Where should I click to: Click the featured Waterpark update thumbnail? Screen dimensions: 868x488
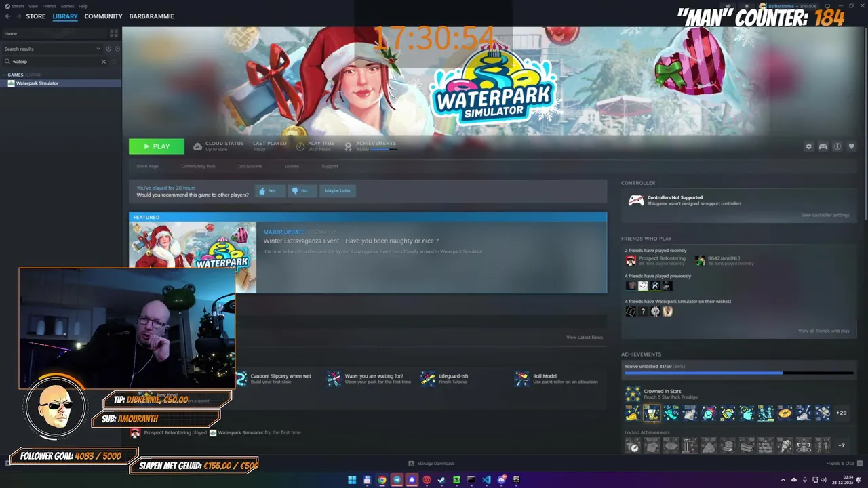tap(193, 258)
